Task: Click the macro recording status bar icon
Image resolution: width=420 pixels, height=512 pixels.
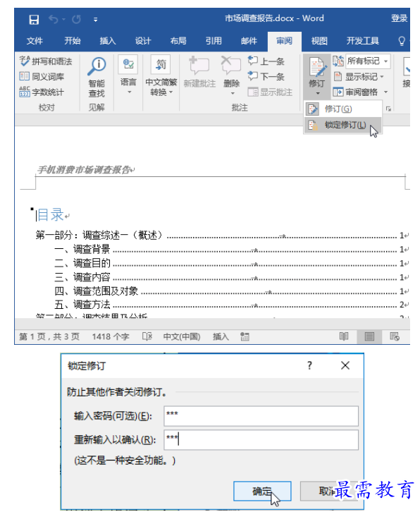Action: tap(245, 336)
